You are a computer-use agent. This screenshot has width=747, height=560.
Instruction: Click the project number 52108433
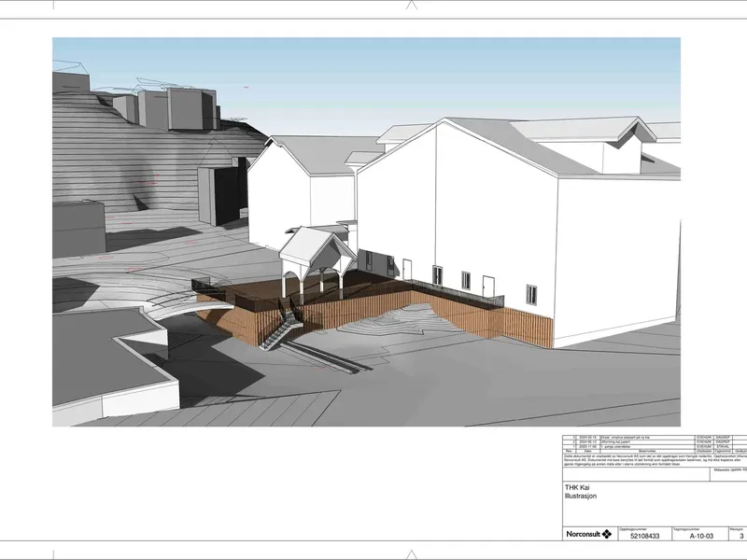pyautogui.click(x=644, y=536)
